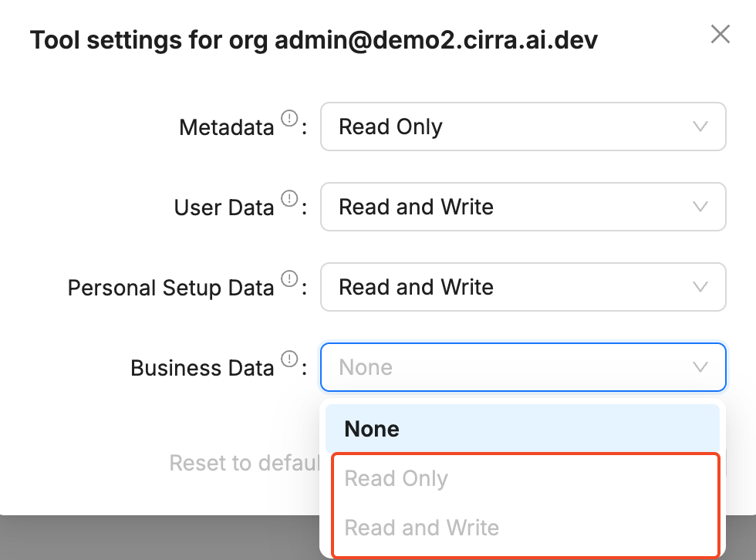Click the Metadata field label

point(226,127)
